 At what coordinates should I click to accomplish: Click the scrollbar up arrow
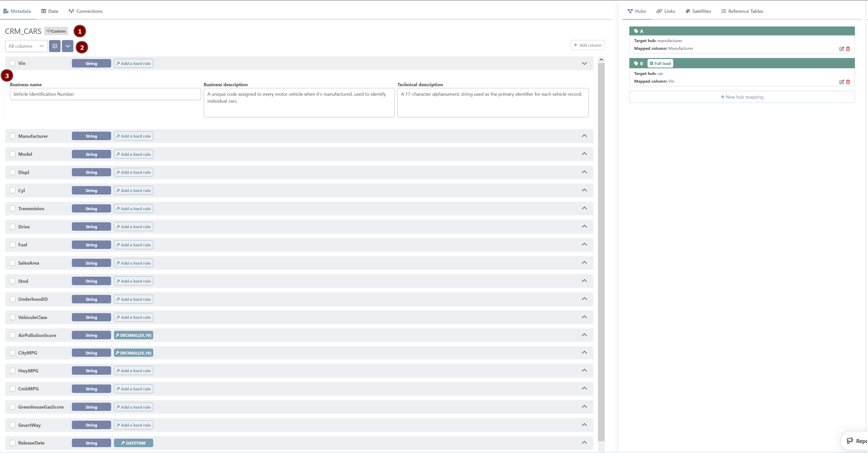tap(601, 60)
